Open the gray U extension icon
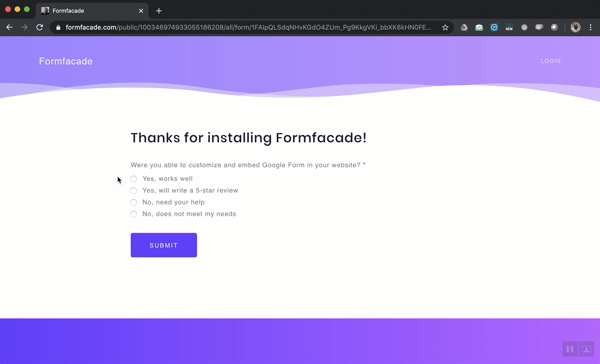Image resolution: width=600 pixels, height=364 pixels. pyautogui.click(x=524, y=27)
